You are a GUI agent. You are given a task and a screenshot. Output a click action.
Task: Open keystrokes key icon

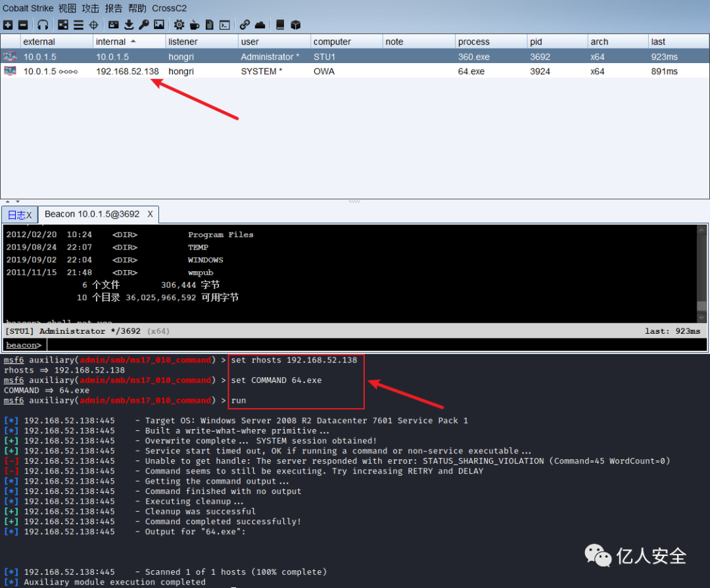144,25
